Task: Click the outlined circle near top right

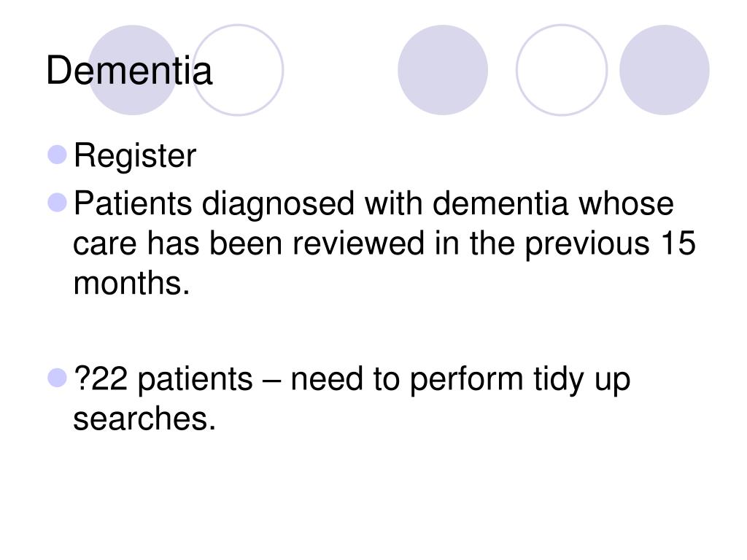Action: pyautogui.click(x=562, y=70)
